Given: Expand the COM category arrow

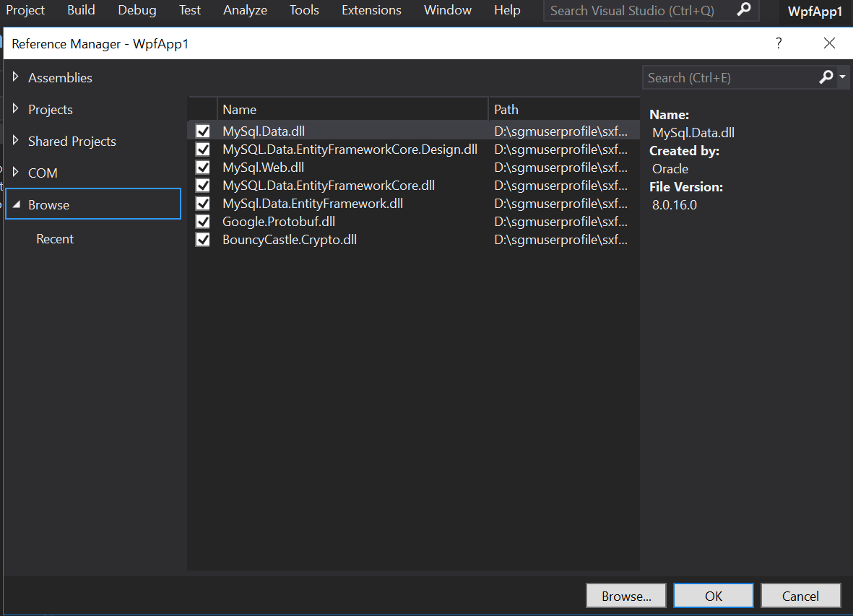Looking at the screenshot, I should pyautogui.click(x=15, y=172).
